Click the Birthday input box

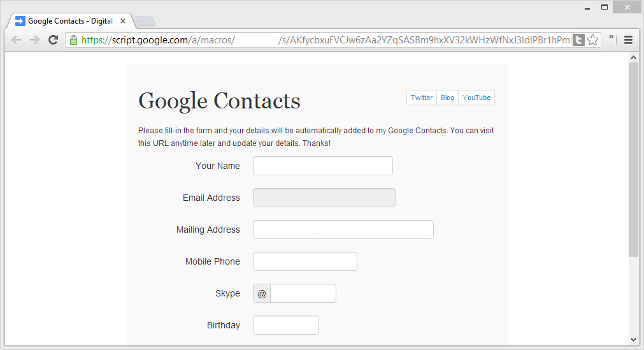point(286,325)
